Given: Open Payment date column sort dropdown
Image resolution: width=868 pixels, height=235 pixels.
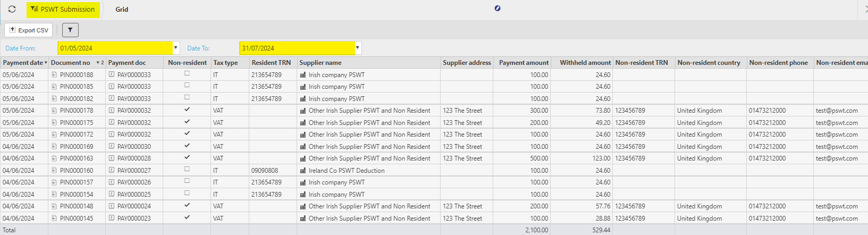Looking at the screenshot, I should click(x=46, y=63).
